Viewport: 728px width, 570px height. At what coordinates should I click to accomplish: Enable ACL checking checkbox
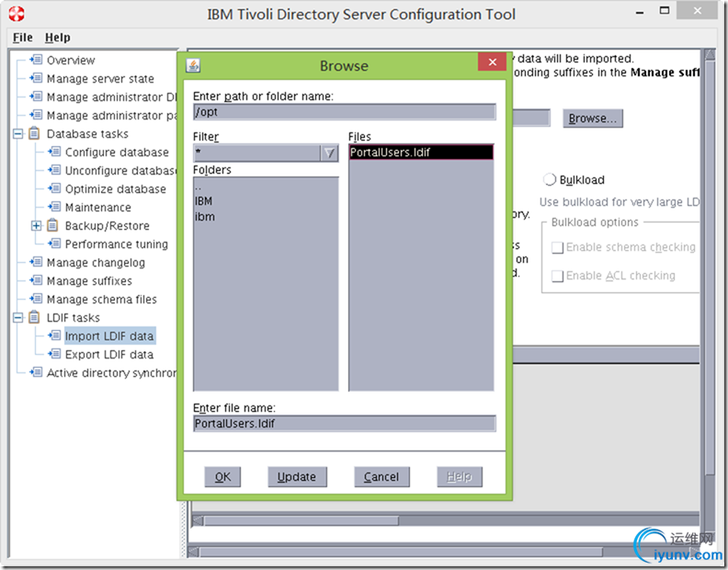tap(557, 276)
